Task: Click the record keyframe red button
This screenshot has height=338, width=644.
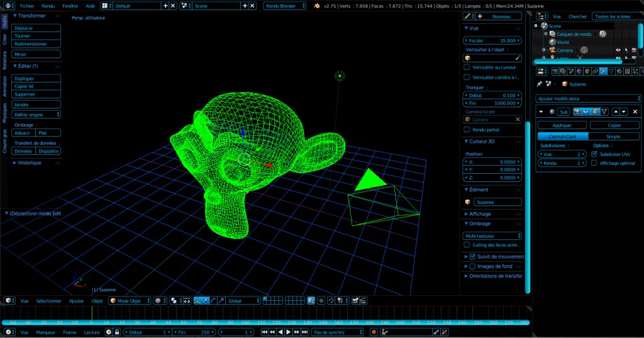Action: [374, 332]
